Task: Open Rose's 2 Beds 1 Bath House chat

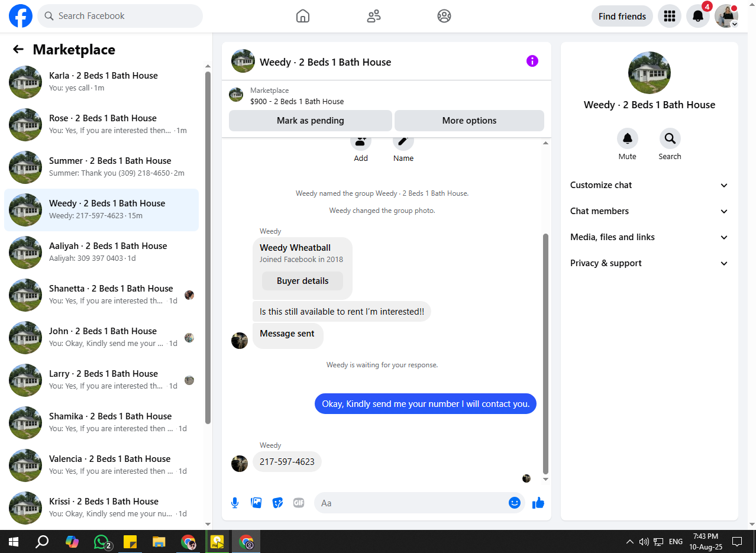Action: tap(101, 125)
